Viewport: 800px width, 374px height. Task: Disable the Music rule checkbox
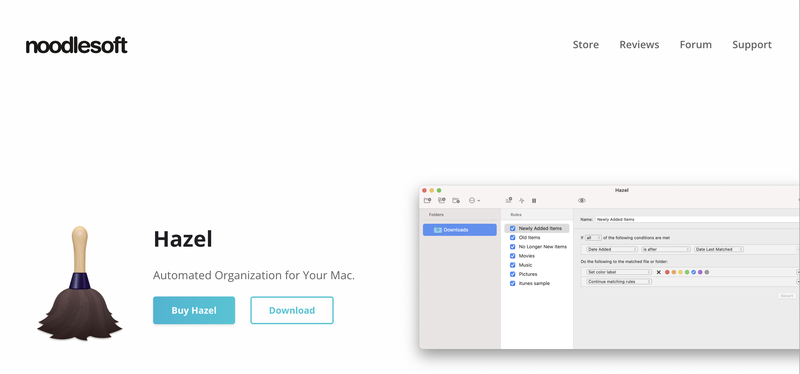click(x=513, y=265)
